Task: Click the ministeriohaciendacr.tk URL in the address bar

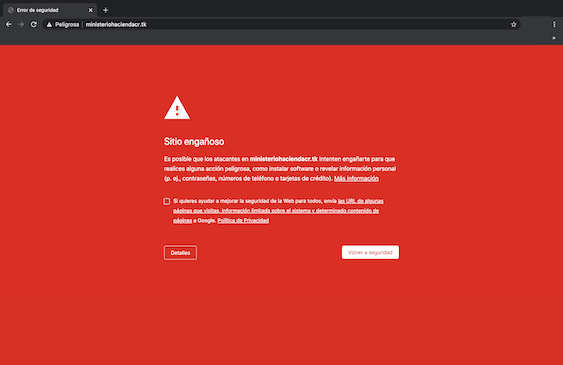Action: [116, 24]
